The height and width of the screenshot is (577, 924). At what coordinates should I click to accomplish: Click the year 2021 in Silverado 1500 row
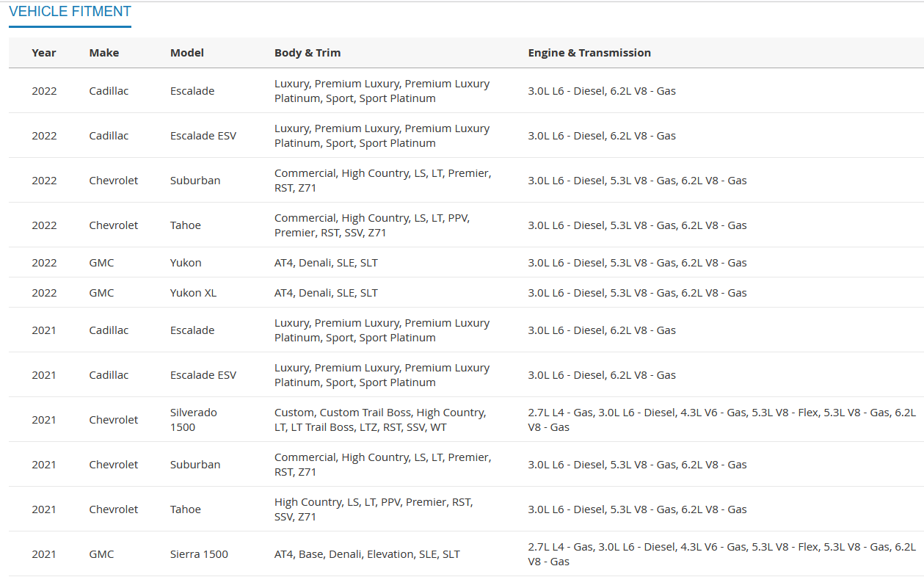tap(44, 420)
